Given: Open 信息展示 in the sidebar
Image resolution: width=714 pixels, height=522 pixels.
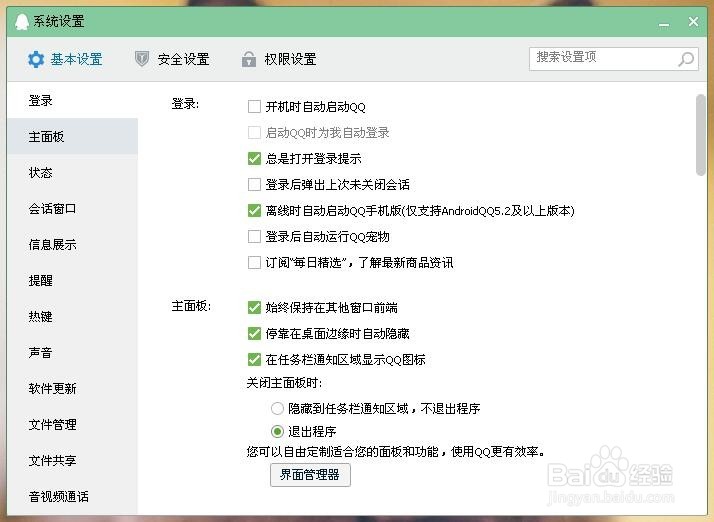Looking at the screenshot, I should pyautogui.click(x=72, y=244).
